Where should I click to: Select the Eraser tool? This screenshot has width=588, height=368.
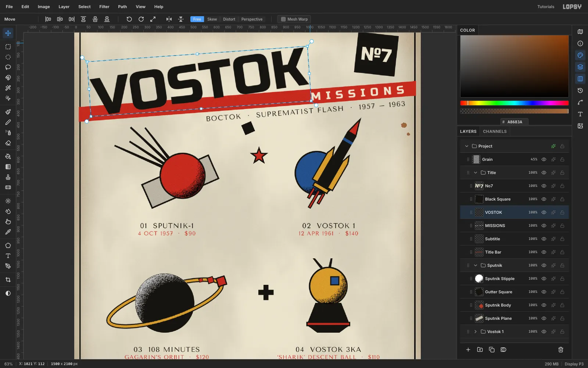[8, 143]
